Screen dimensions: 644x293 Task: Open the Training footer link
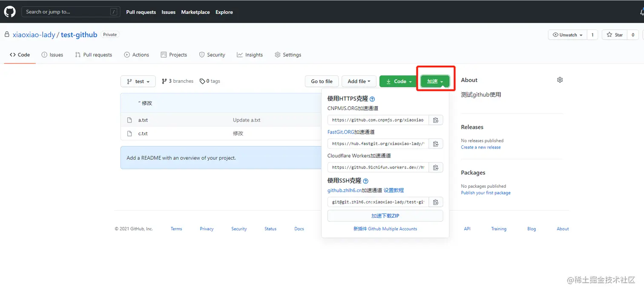(x=499, y=229)
